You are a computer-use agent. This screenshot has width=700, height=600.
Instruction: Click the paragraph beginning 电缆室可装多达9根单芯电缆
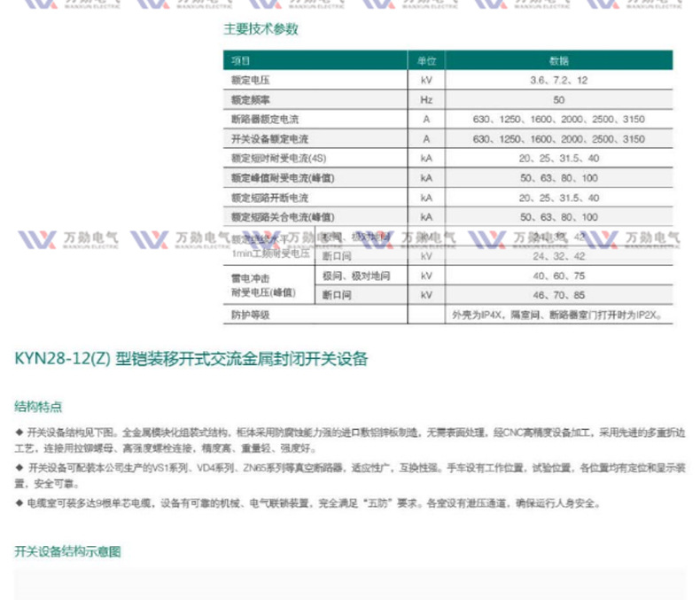point(308,503)
